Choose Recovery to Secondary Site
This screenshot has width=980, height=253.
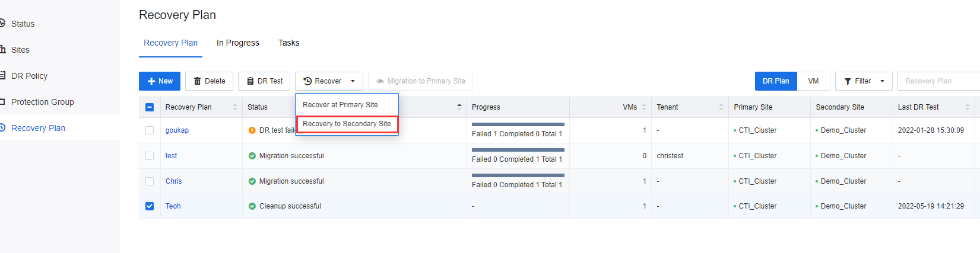point(347,124)
